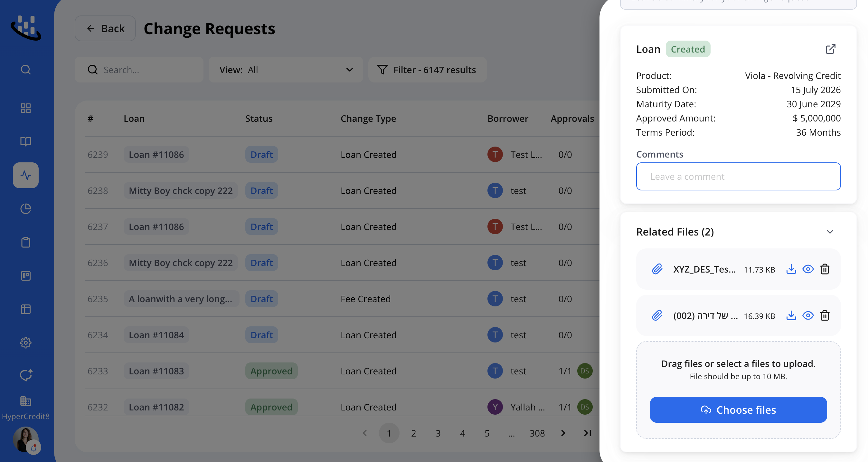The height and width of the screenshot is (462, 868).
Task: Open Mitty Boy chck copy 222 in row 6238
Action: pyautogui.click(x=181, y=190)
